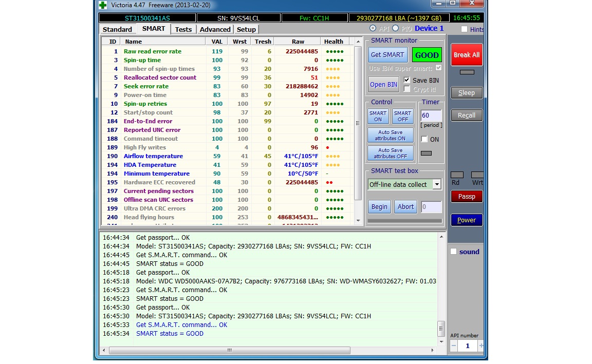Screen dimensions: 592x364
Task: Select the Raw read error rate row
Action: (x=228, y=51)
